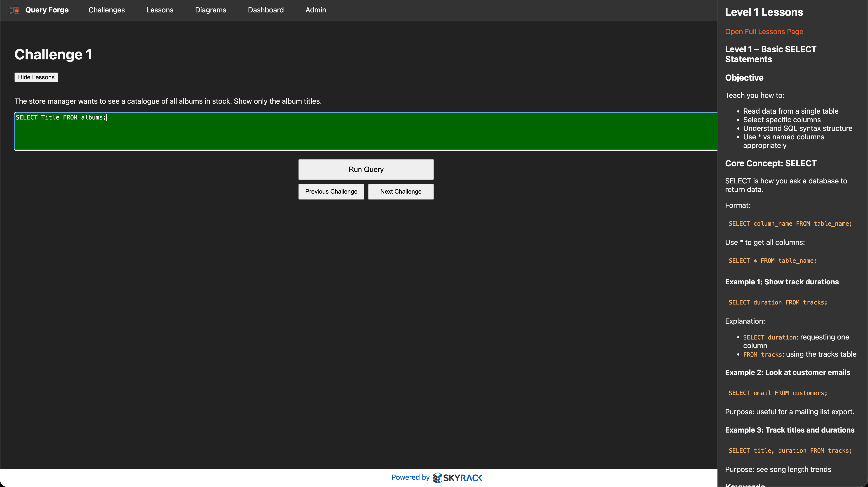Click the SELECT email FROM customers code example
868x487 pixels.
coord(778,393)
